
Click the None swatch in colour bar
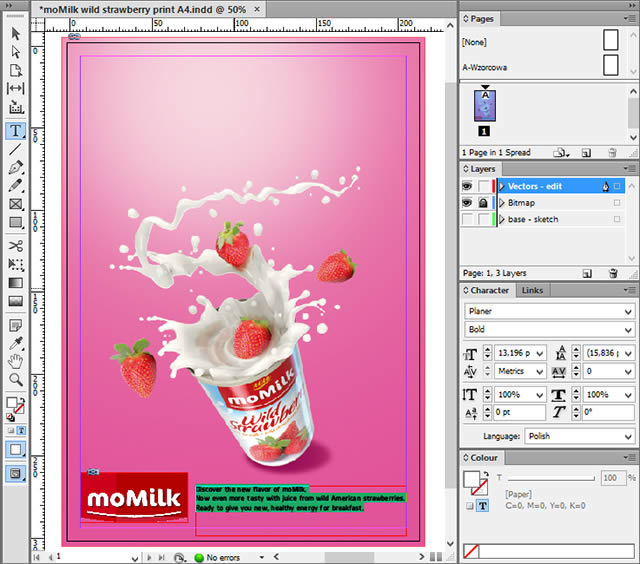[x=471, y=552]
